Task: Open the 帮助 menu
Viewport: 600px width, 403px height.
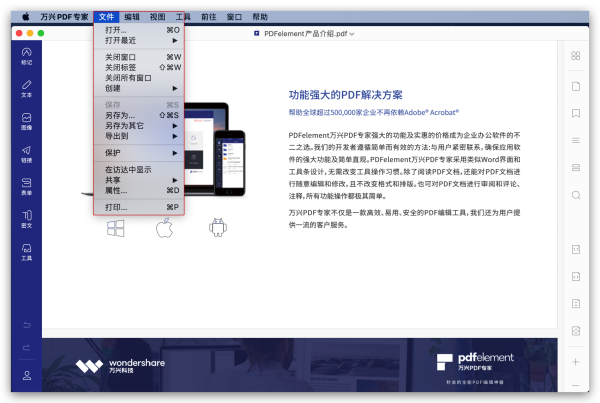Action: click(260, 17)
